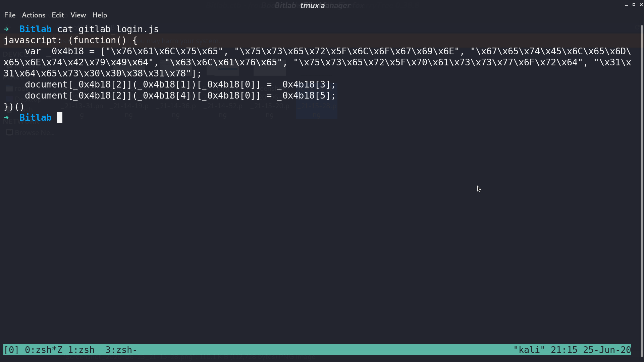Select tmux window 1:zsh in status bar
The image size is (644, 362).
click(x=81, y=350)
